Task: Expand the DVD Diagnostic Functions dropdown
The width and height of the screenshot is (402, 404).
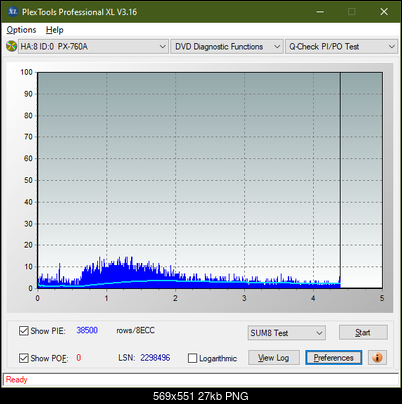Action: coord(227,47)
